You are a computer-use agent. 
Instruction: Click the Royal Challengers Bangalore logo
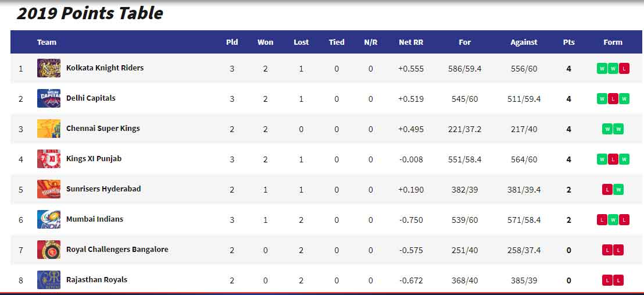point(49,250)
